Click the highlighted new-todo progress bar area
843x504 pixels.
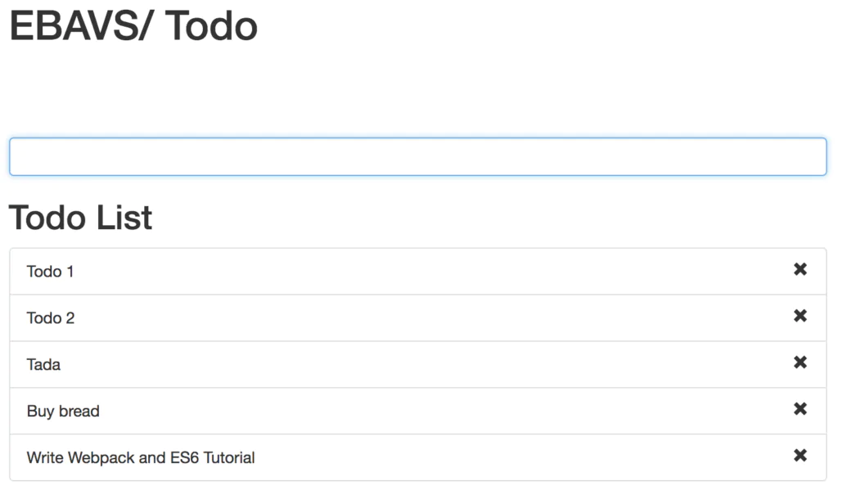pyautogui.click(x=418, y=156)
